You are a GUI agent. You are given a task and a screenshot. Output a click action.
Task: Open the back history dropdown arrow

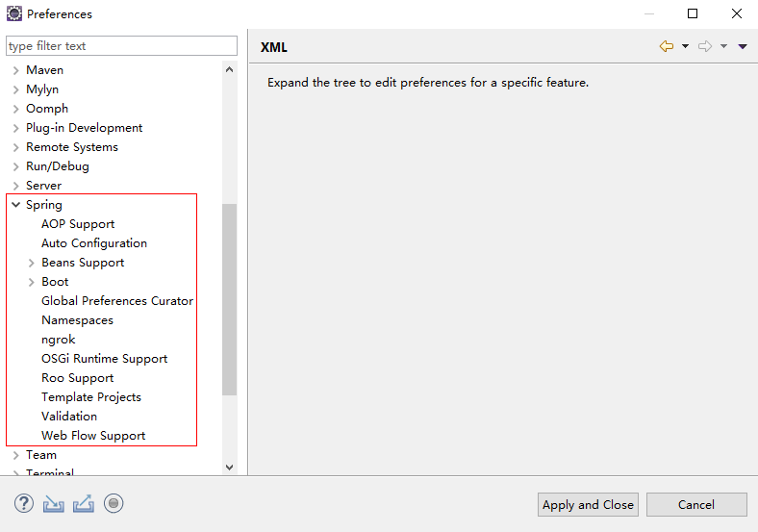[x=685, y=46]
